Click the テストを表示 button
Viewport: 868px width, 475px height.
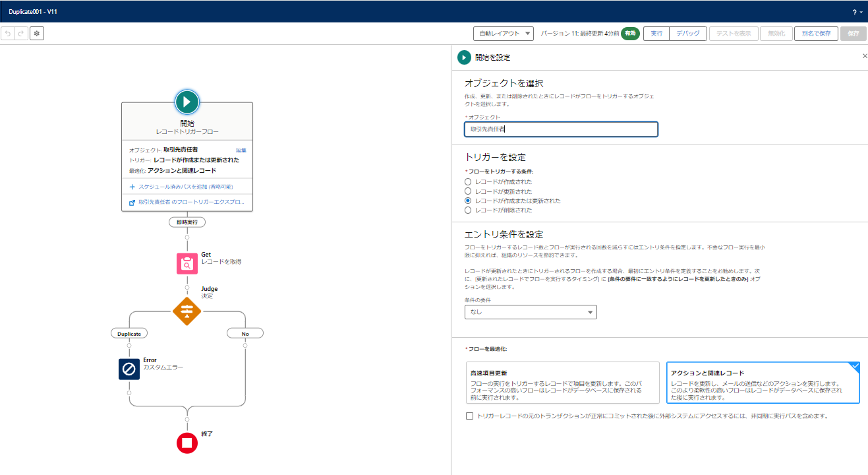pos(734,34)
